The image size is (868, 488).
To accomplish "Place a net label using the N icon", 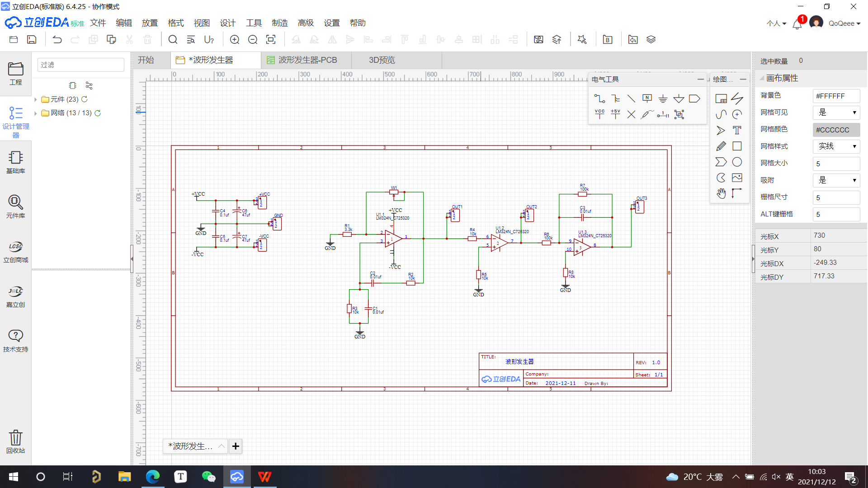I will click(647, 98).
